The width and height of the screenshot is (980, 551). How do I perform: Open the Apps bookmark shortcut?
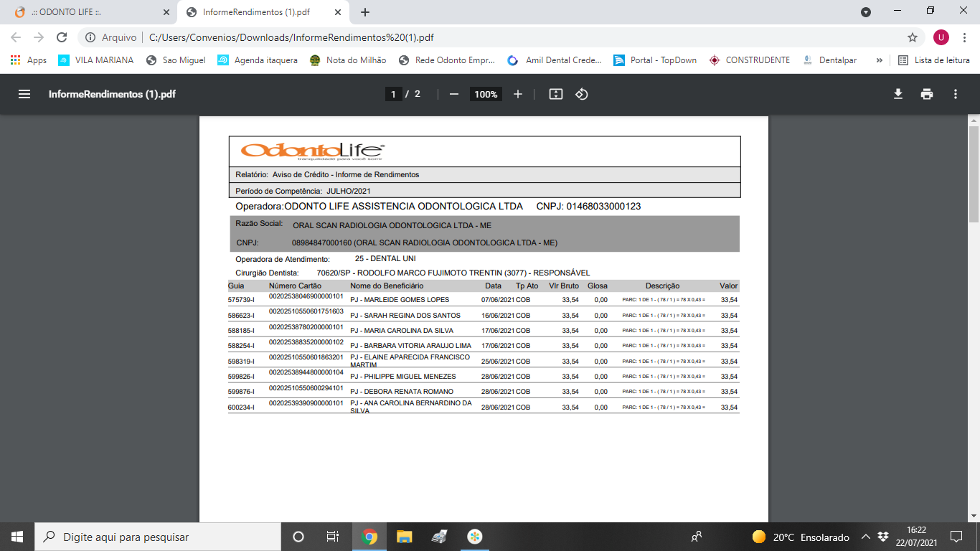tap(29, 60)
